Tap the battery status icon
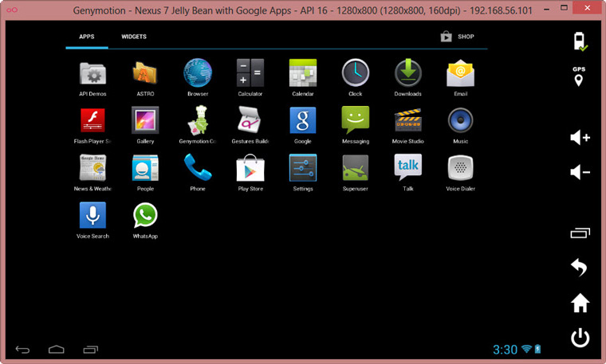The height and width of the screenshot is (364, 606). point(537,349)
